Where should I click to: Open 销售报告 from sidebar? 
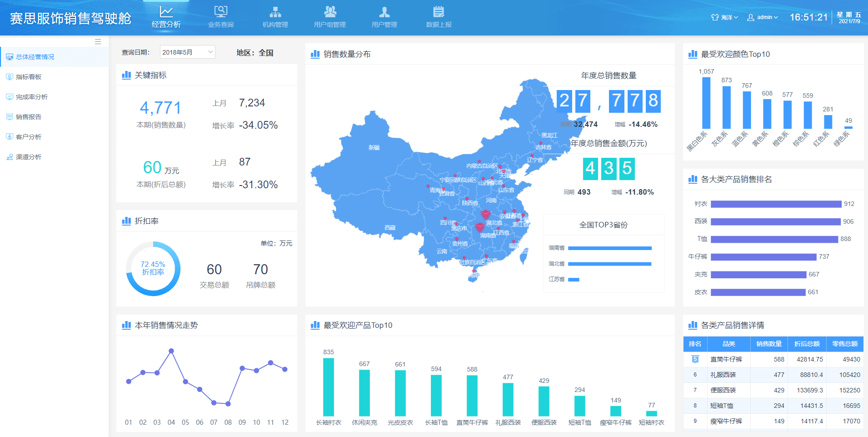(x=29, y=117)
